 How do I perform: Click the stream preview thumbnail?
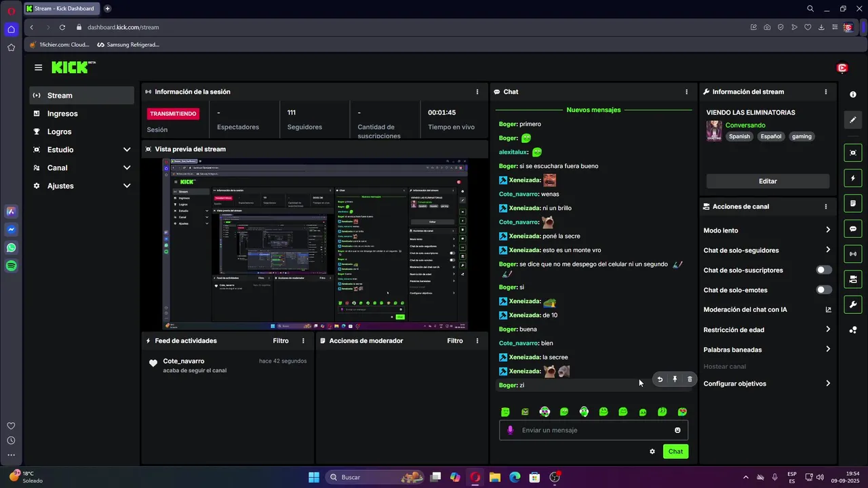[x=315, y=245]
